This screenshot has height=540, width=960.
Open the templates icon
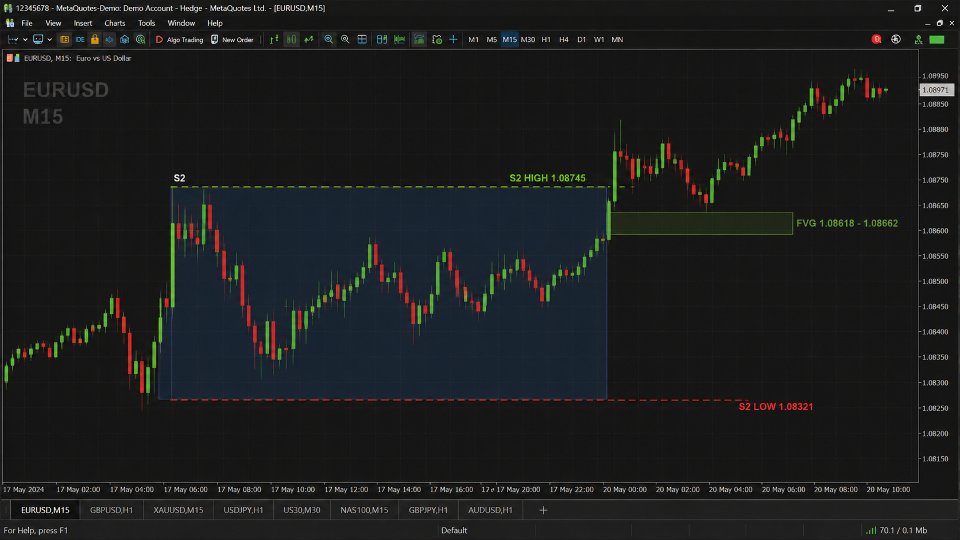click(x=437, y=39)
